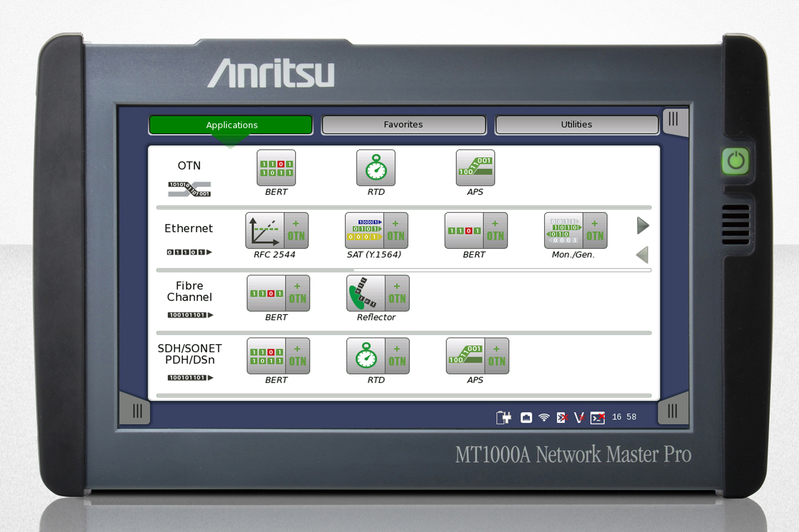Add OTN to SAT (Y.1564)
This screenshot has width=799, height=532.
pyautogui.click(x=396, y=230)
